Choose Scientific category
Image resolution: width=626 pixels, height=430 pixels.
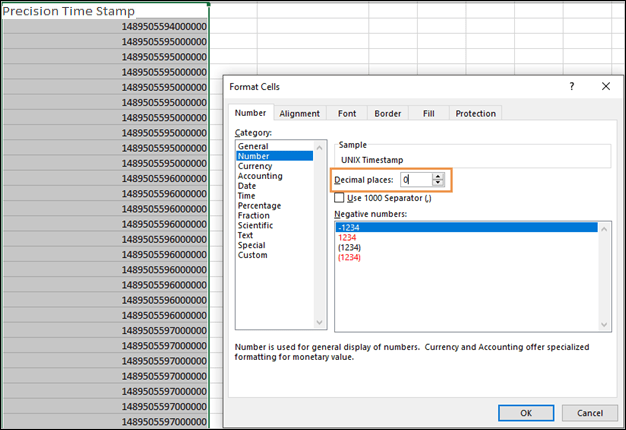point(275,225)
